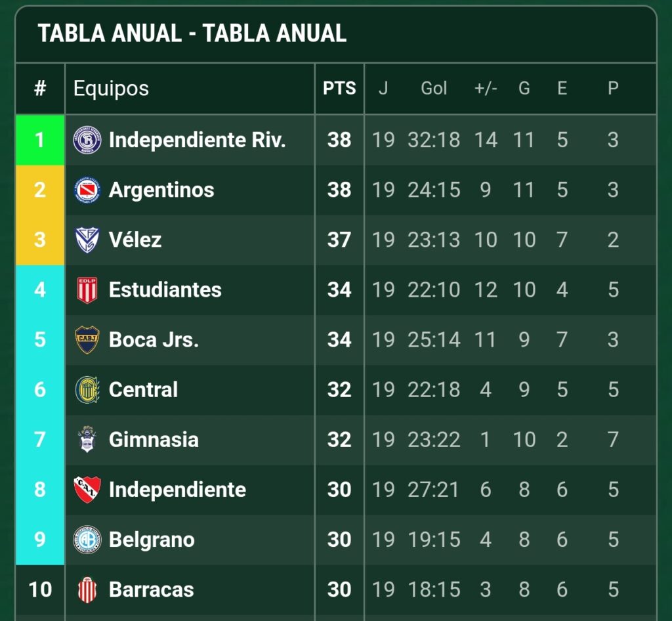Screen dimensions: 672x621
Task: Click the Independiente red CAI shield
Action: (87, 490)
